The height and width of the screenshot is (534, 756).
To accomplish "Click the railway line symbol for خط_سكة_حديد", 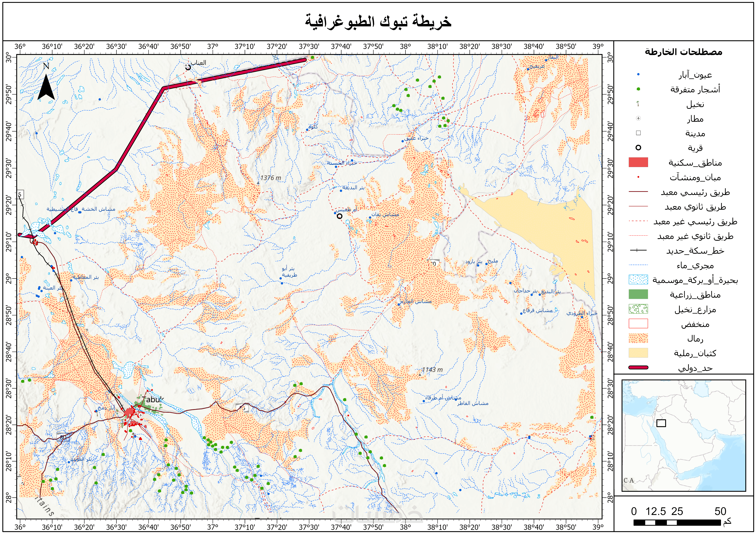I will tap(638, 250).
